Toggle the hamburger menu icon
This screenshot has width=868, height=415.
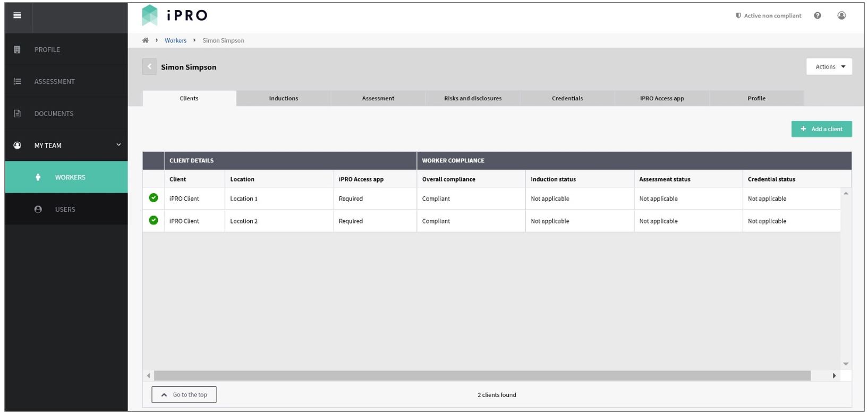(17, 15)
